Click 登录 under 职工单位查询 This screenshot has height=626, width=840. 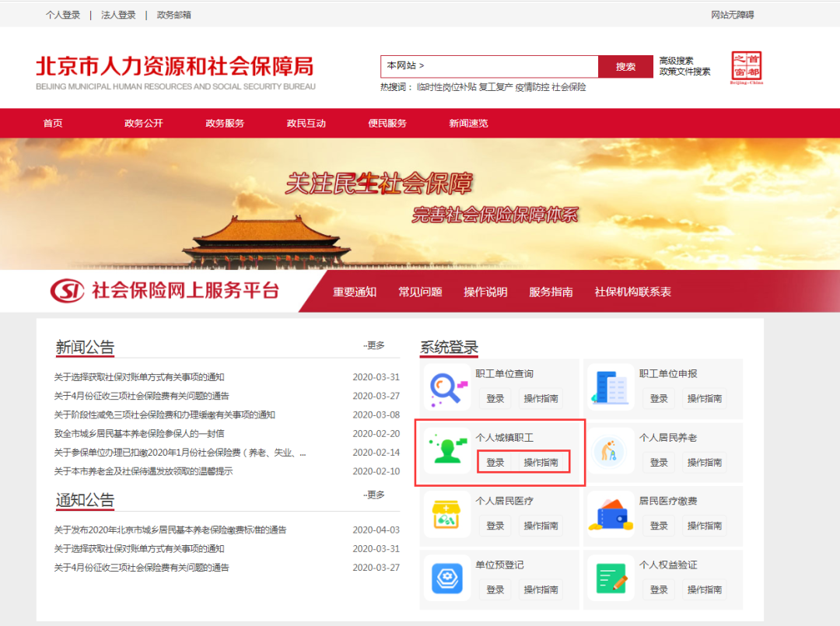(495, 398)
